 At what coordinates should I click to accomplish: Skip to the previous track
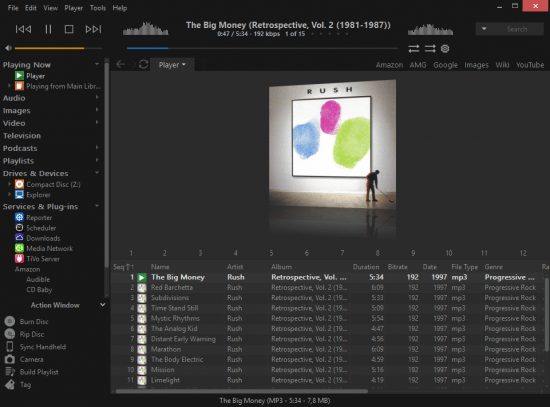coord(24,29)
